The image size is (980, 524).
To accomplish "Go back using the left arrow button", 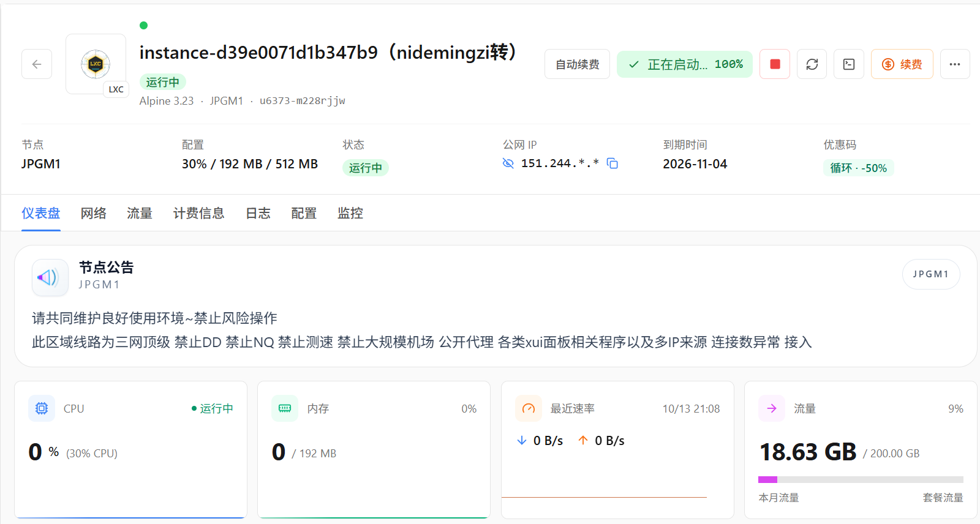I will [37, 64].
